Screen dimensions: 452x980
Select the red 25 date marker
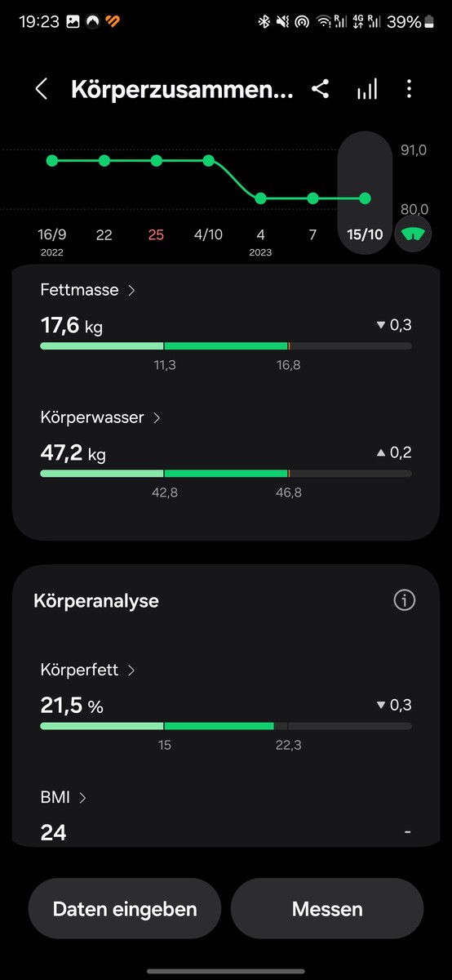pos(156,234)
